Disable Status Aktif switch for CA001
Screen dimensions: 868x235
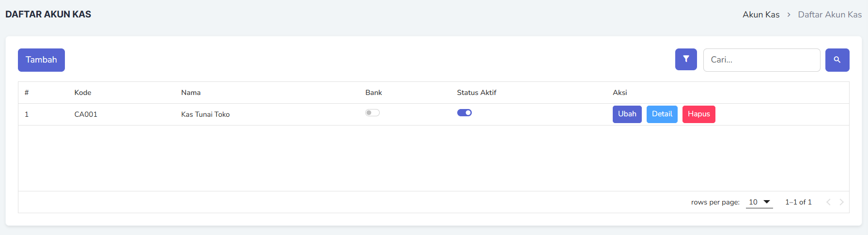click(464, 113)
